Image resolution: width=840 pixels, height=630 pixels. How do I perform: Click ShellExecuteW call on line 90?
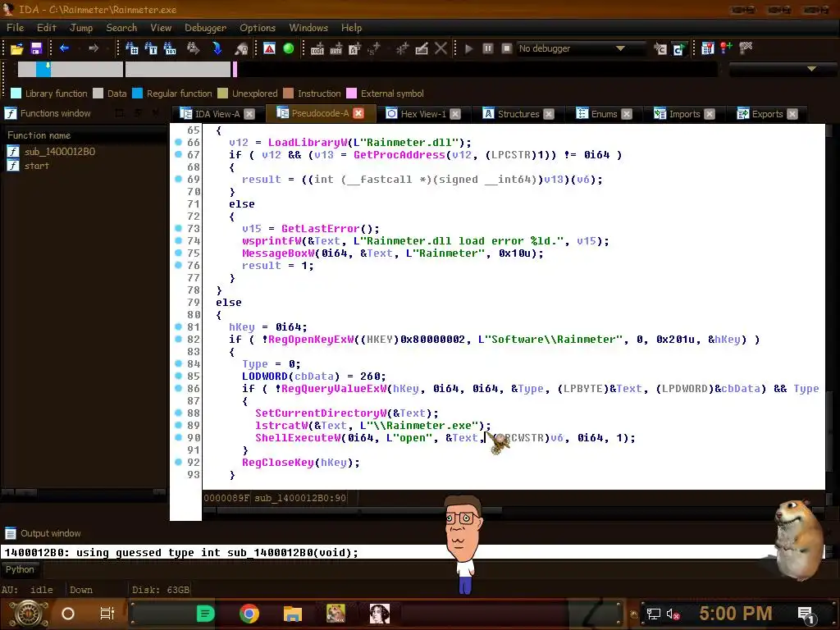[298, 438]
